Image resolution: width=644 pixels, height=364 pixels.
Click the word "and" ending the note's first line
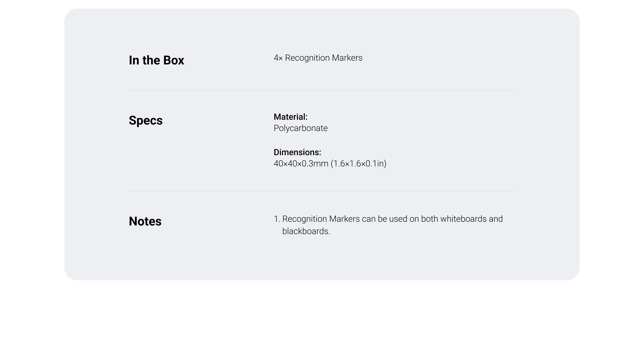pyautogui.click(x=496, y=219)
